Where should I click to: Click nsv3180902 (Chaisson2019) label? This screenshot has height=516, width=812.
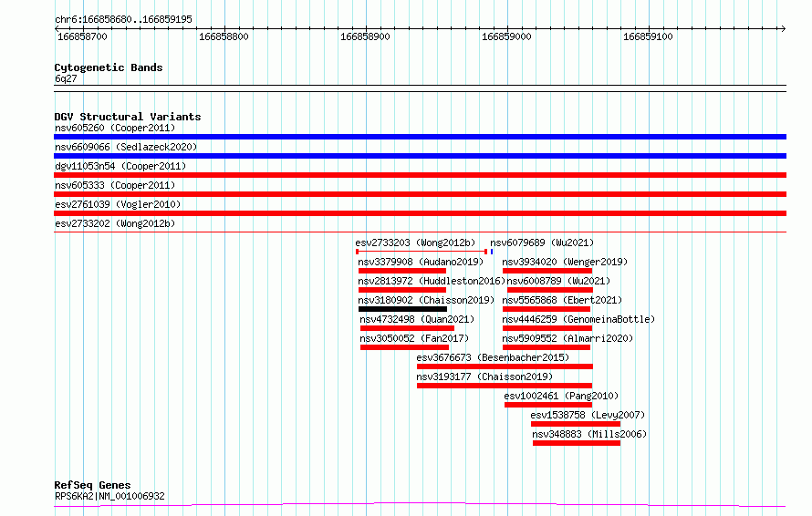point(426,300)
